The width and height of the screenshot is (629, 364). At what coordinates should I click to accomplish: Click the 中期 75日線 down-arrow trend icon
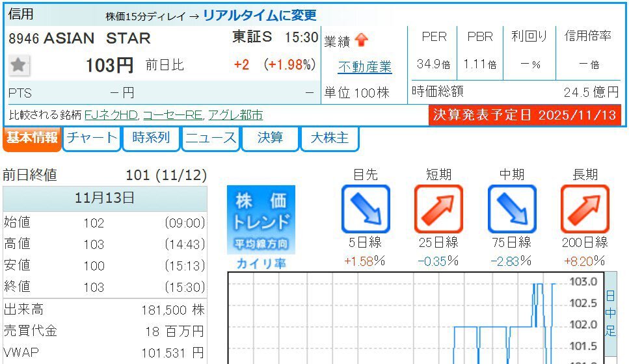pos(512,209)
